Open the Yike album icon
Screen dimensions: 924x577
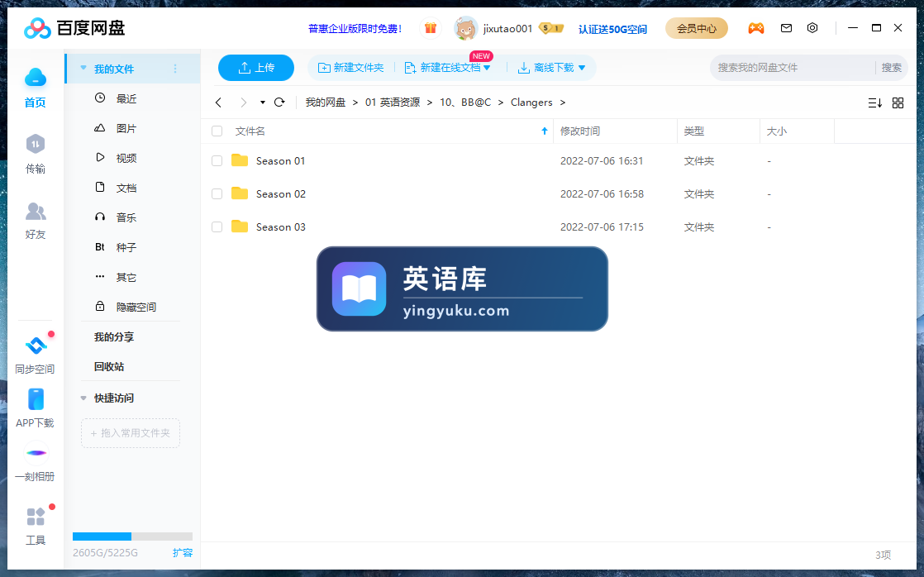36,453
